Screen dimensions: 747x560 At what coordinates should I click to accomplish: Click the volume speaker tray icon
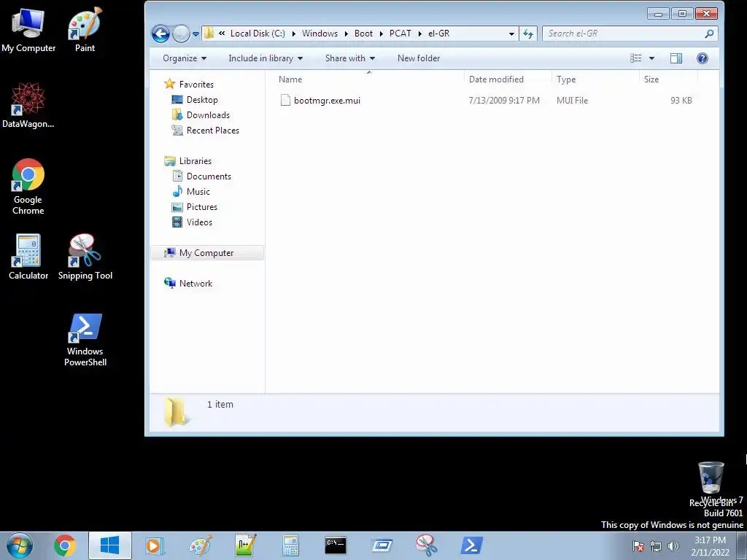point(673,546)
